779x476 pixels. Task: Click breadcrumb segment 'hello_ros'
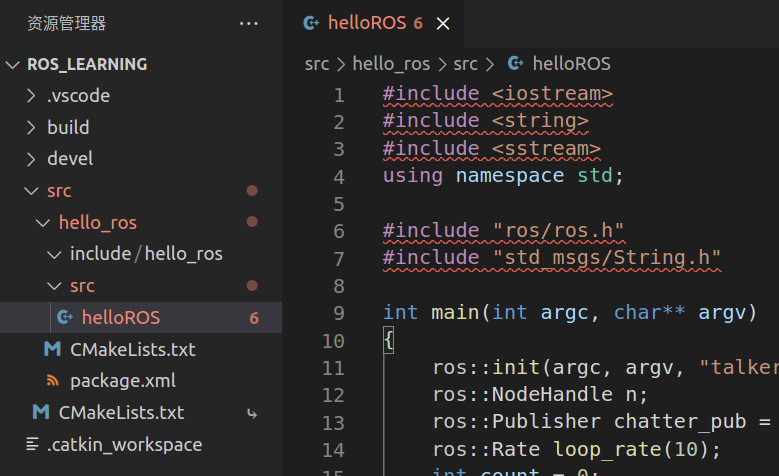(391, 64)
